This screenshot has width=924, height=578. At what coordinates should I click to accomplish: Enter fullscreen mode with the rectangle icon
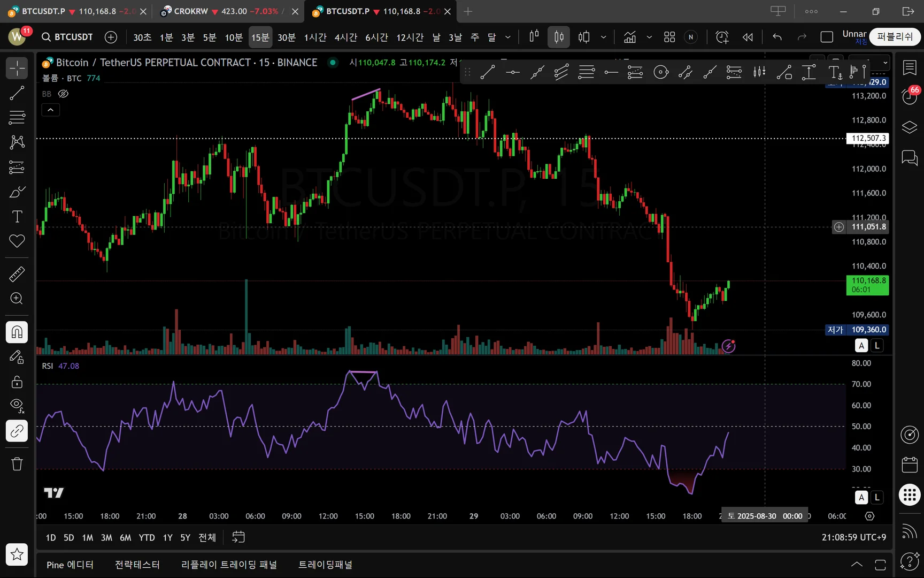coord(827,37)
